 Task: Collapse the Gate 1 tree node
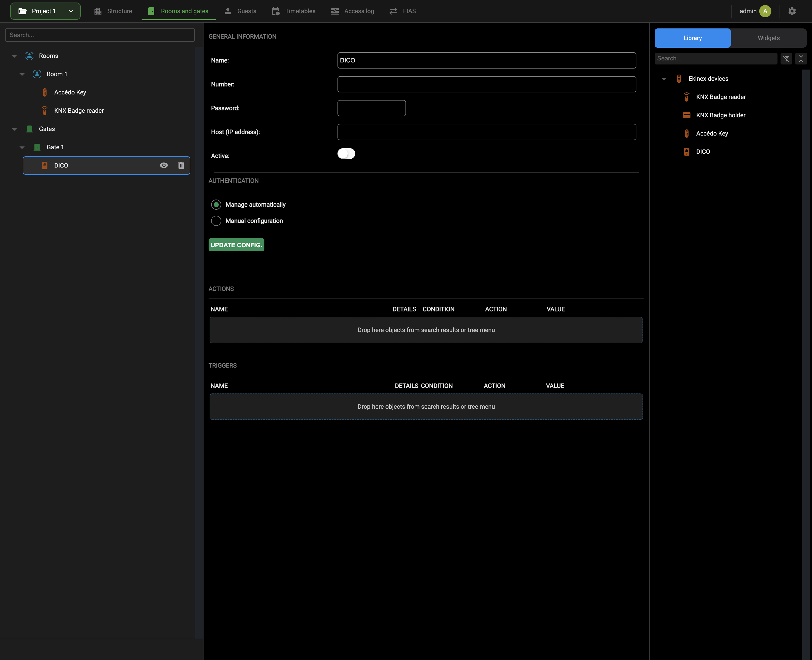tap(22, 147)
